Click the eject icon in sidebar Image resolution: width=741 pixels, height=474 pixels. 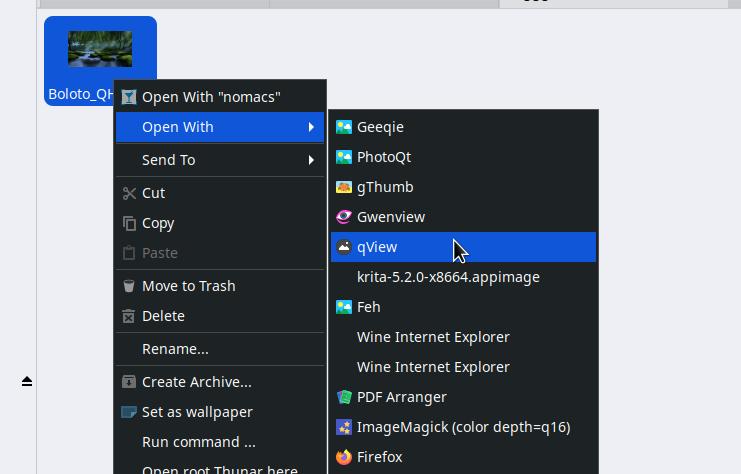[27, 381]
